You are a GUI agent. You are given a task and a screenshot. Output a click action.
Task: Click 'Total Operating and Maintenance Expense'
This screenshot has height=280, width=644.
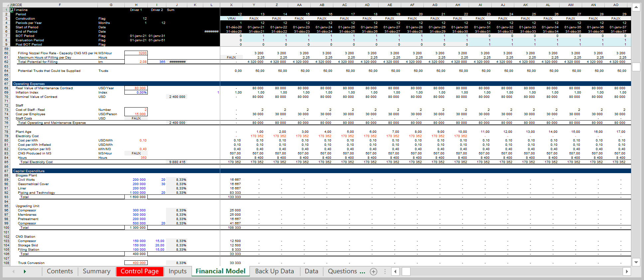52,123
